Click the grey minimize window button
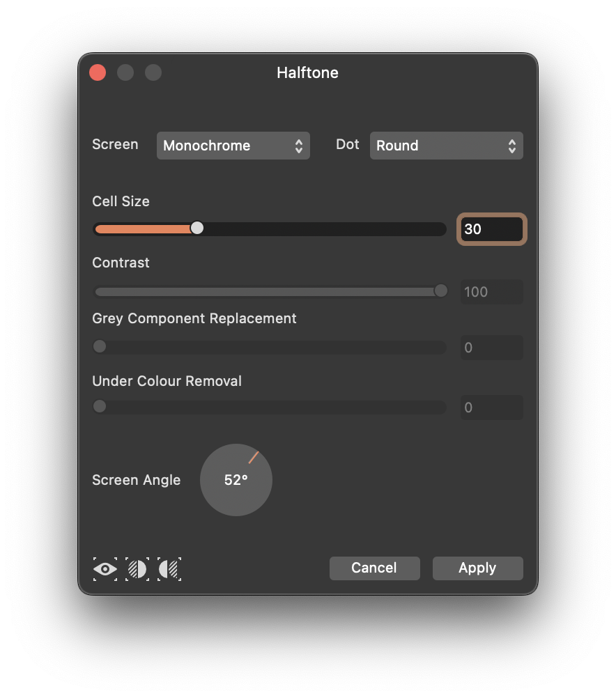Screen dimensions: 616x698 pyautogui.click(x=125, y=72)
